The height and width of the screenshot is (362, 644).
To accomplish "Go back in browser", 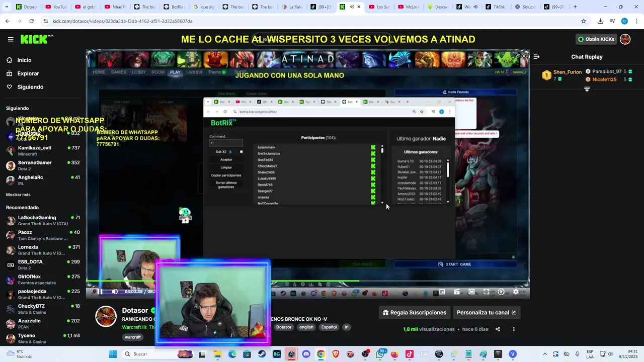I will (x=7, y=21).
